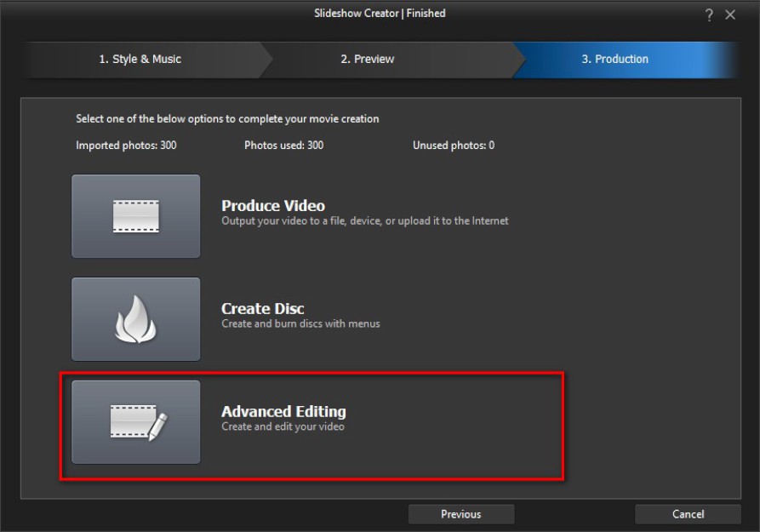The width and height of the screenshot is (760, 532).
Task: Close the Slideshow Creator dialog
Action: click(x=730, y=15)
